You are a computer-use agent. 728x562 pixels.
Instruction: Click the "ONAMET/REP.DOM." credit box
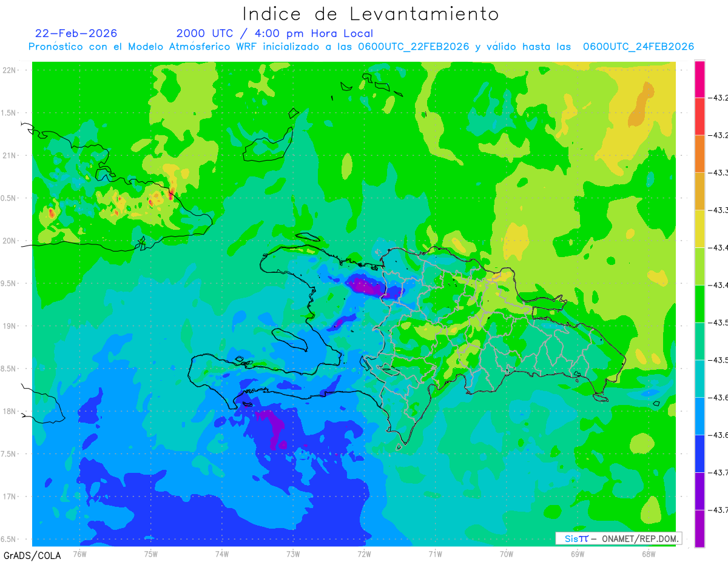tap(618, 538)
